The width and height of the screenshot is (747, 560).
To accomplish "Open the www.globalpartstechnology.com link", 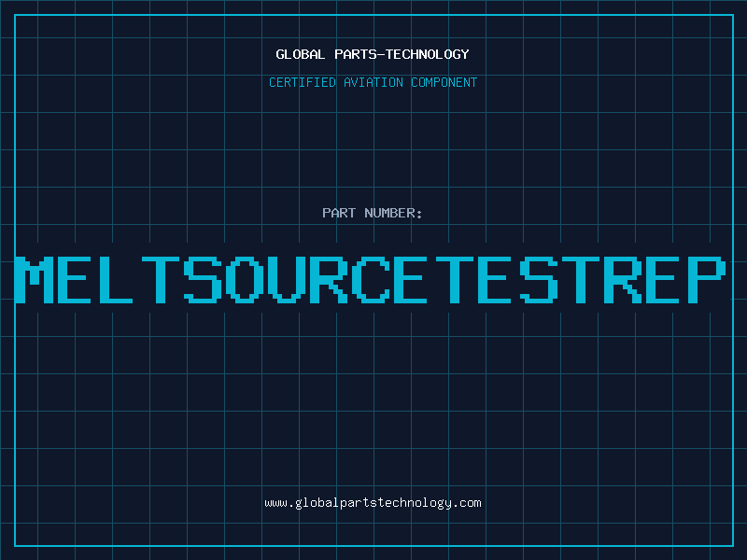I will [373, 503].
